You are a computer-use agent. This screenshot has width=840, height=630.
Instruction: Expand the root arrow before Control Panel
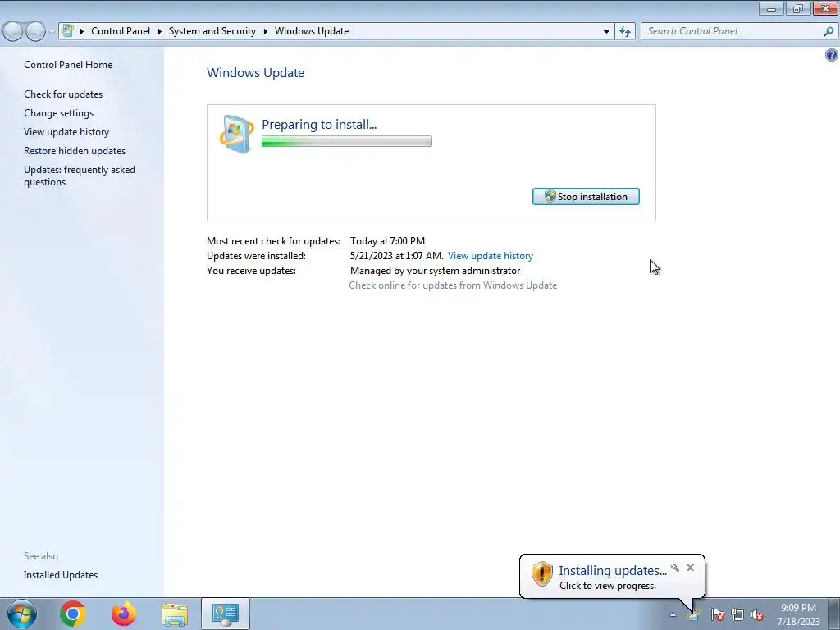pos(82,32)
